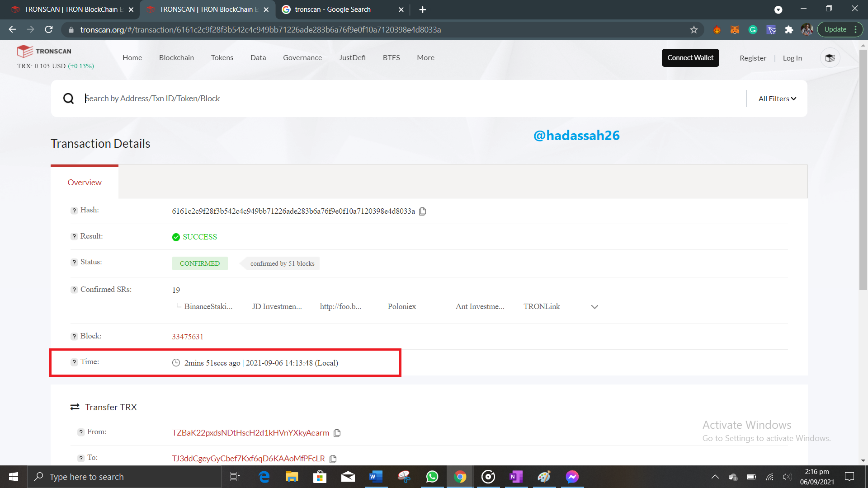Image resolution: width=868 pixels, height=488 pixels.
Task: Click the TRONSCAN logo
Action: (44, 51)
